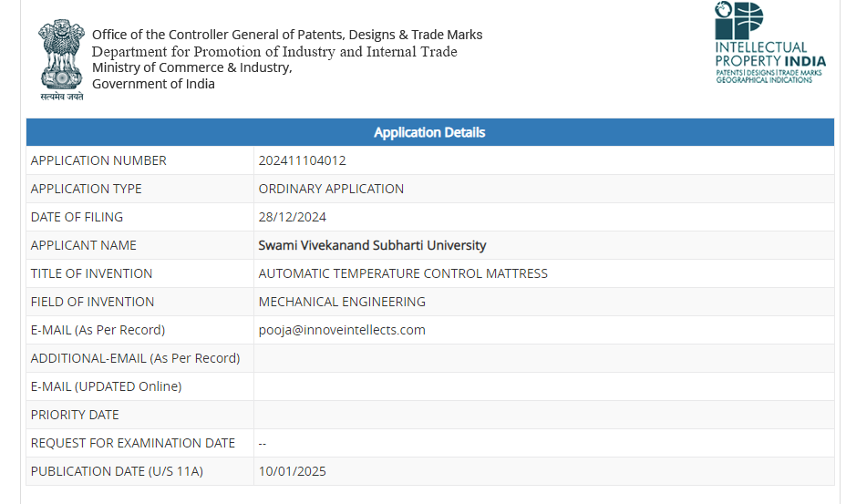Image resolution: width=846 pixels, height=504 pixels.
Task: Click the Office of the Controller General heading
Action: 287,35
